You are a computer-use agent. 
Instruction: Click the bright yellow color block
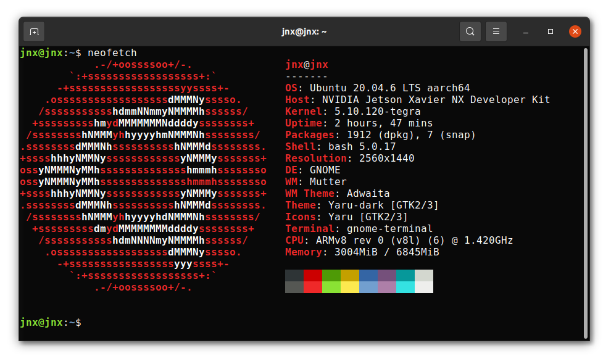click(x=350, y=287)
